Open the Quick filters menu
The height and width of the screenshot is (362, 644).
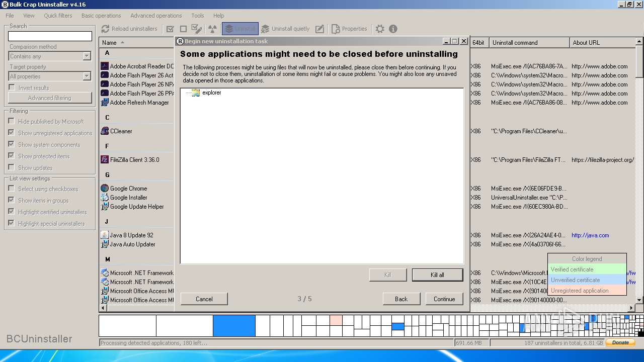click(x=58, y=16)
